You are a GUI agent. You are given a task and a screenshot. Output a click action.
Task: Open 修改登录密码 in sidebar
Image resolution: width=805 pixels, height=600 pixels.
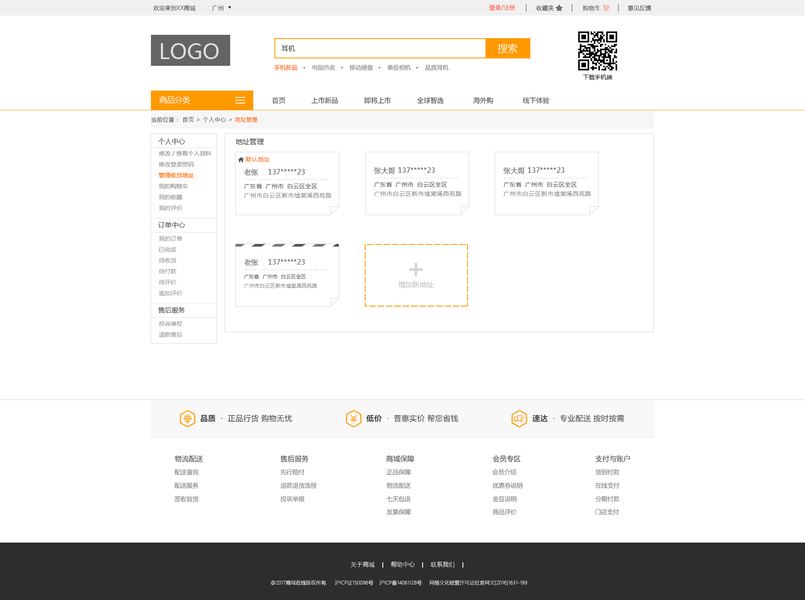coord(176,164)
